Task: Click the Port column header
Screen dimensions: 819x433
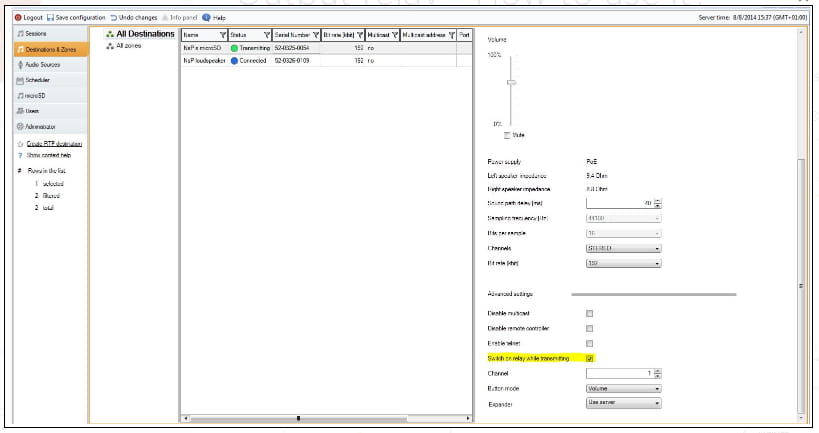Action: [x=464, y=35]
